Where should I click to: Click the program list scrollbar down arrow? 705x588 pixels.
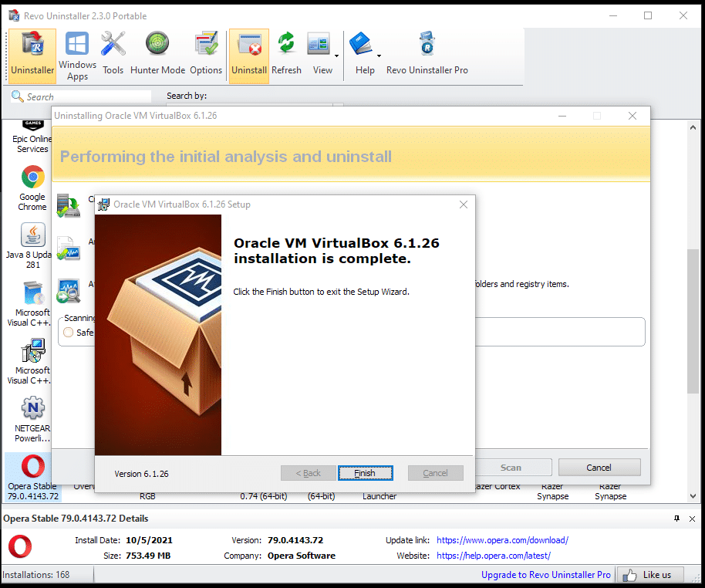click(x=693, y=495)
